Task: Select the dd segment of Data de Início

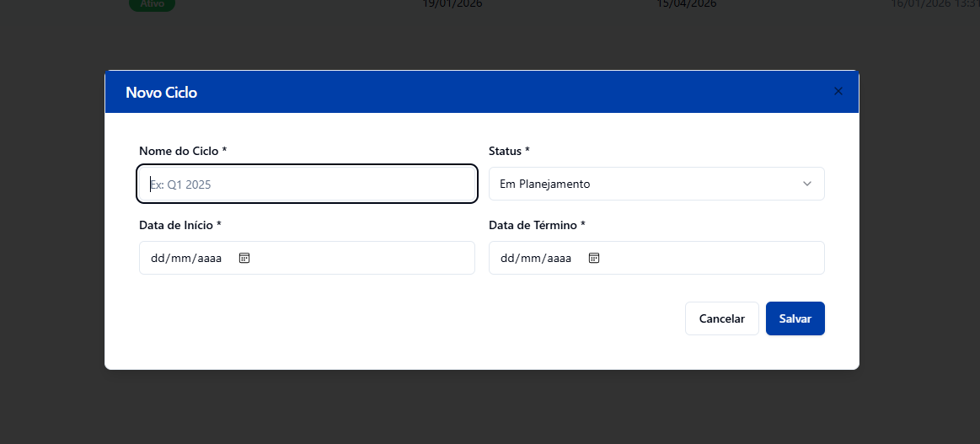Action: pos(157,259)
